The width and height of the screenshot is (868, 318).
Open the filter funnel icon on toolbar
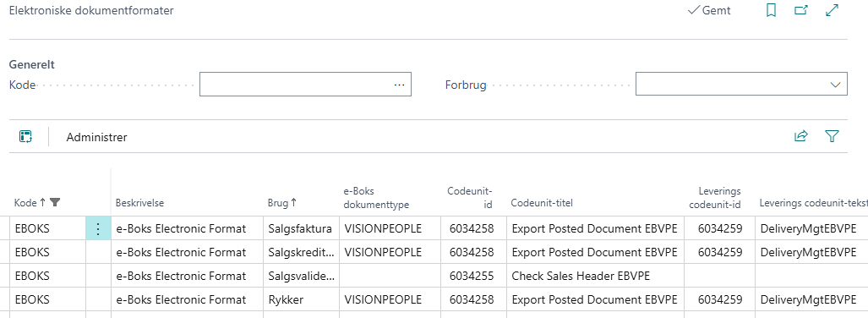click(x=832, y=136)
